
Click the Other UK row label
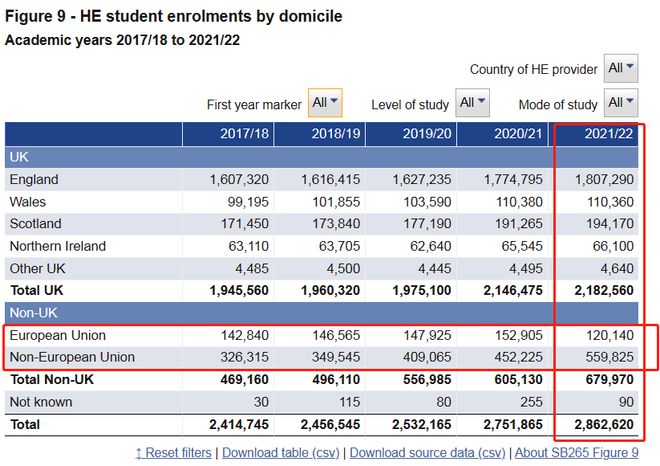click(37, 268)
